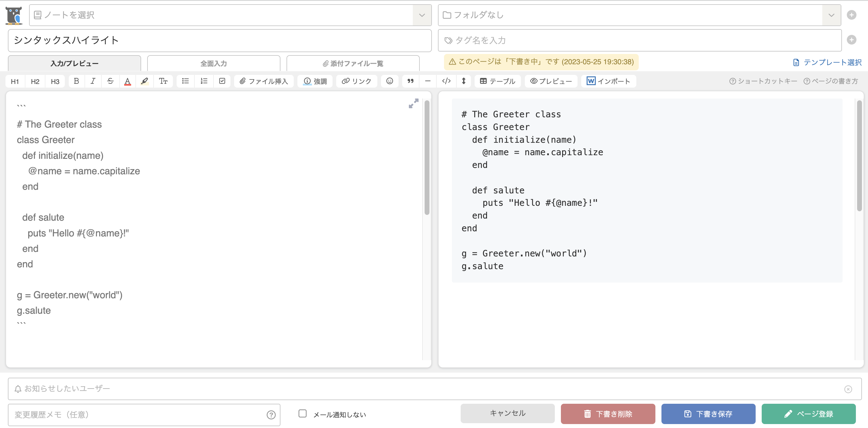Click the プレビュー toolbar button
The width and height of the screenshot is (868, 428).
(x=551, y=81)
